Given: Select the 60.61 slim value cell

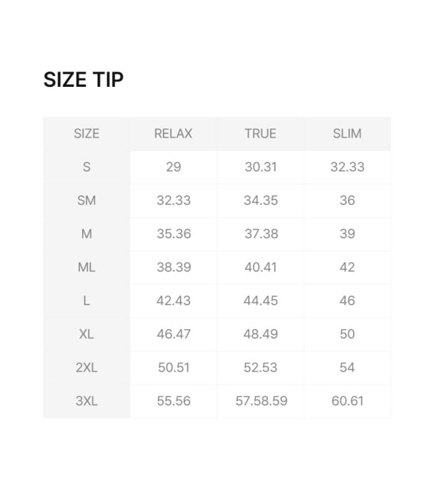Looking at the screenshot, I should coord(347,401).
